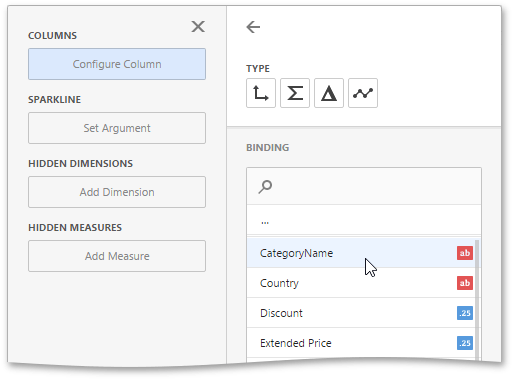Click the '.25' badge for Extended Price
Screen dimensions: 515x382
pyautogui.click(x=465, y=343)
